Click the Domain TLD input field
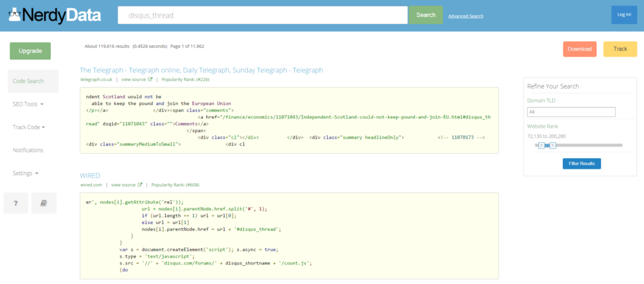The width and height of the screenshot is (644, 284). (x=571, y=112)
